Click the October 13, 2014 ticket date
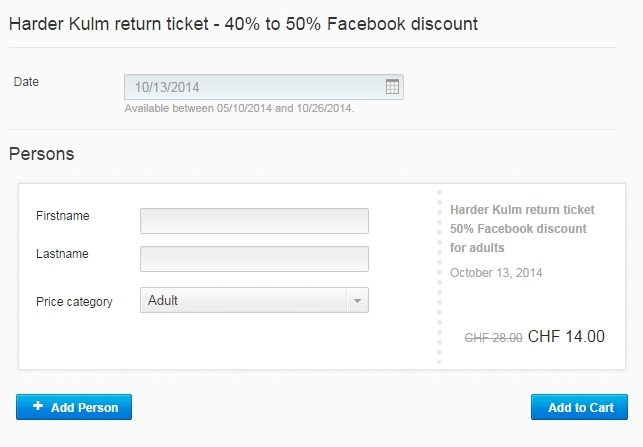Viewport: 643px width, 447px height. [x=496, y=273]
